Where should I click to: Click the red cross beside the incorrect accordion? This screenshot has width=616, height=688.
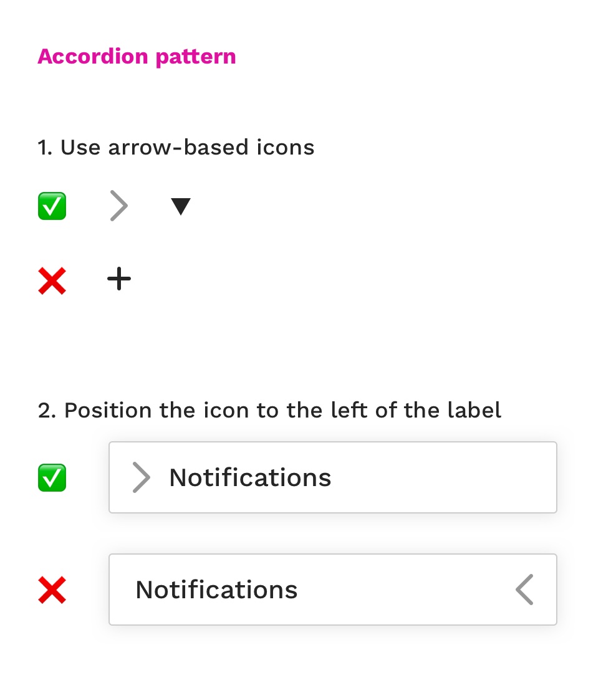click(x=52, y=589)
